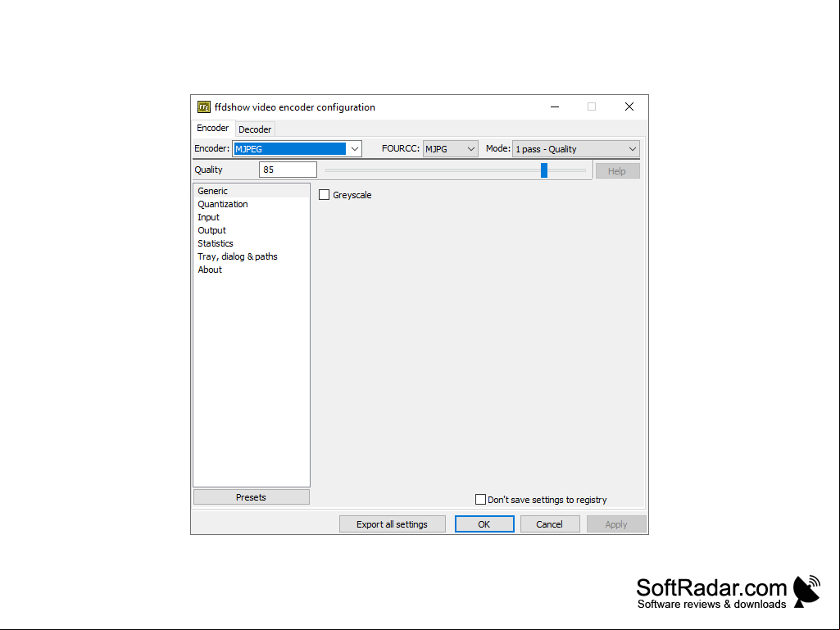
Task: Tick Don't save settings to registry
Action: [x=480, y=499]
